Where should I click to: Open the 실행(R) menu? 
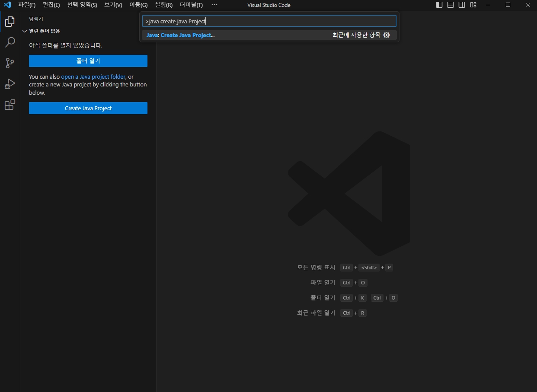coord(163,5)
